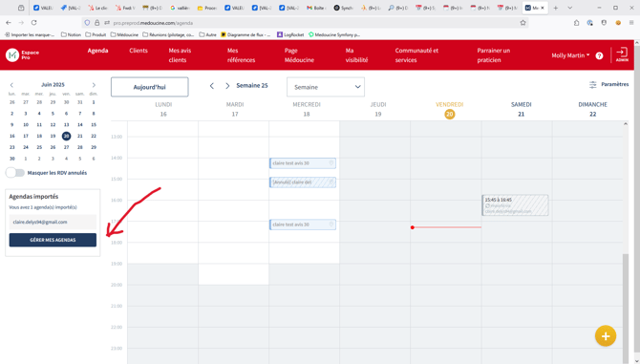Image resolution: width=640 pixels, height=364 pixels.
Task: Open Page Médoucine menu
Action: (x=299, y=55)
